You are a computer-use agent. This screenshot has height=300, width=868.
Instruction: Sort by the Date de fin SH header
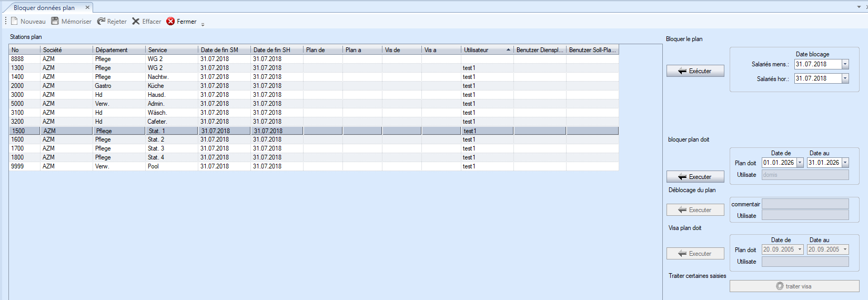click(x=277, y=50)
